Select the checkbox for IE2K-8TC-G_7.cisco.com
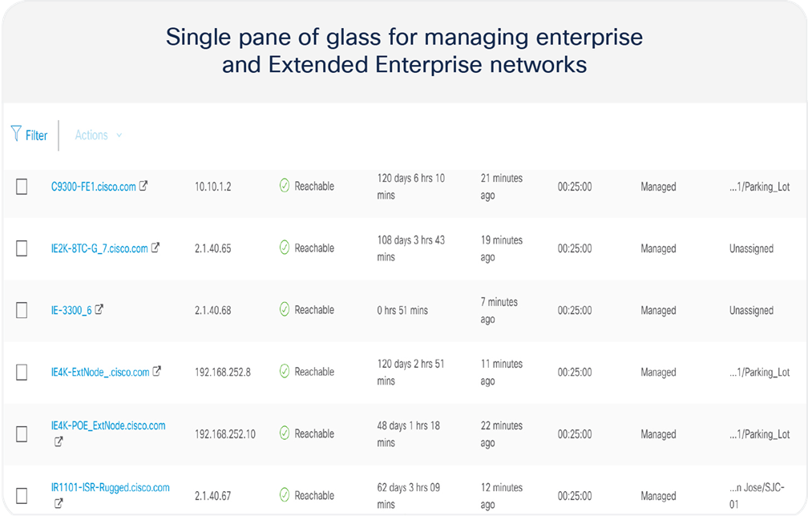The width and height of the screenshot is (808, 532). (22, 248)
